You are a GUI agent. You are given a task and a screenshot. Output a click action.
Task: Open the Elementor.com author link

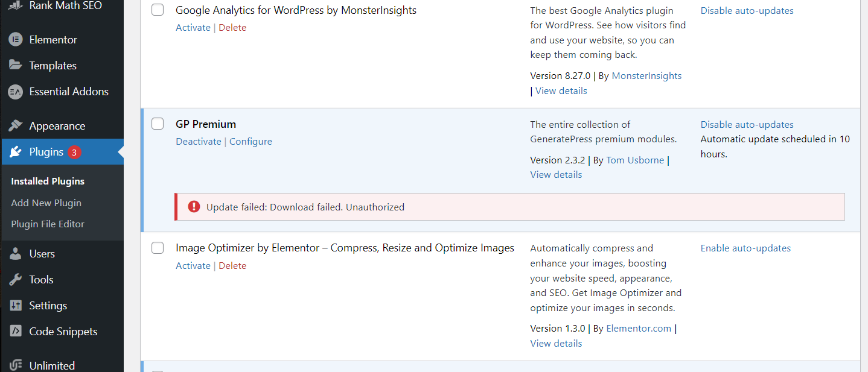pyautogui.click(x=639, y=329)
